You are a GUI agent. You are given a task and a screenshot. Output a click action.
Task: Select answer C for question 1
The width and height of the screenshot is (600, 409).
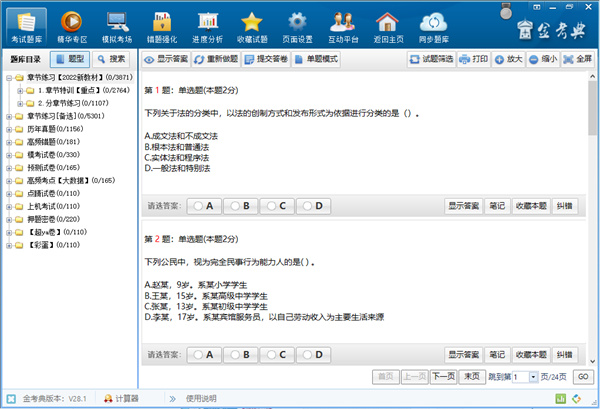(278, 206)
